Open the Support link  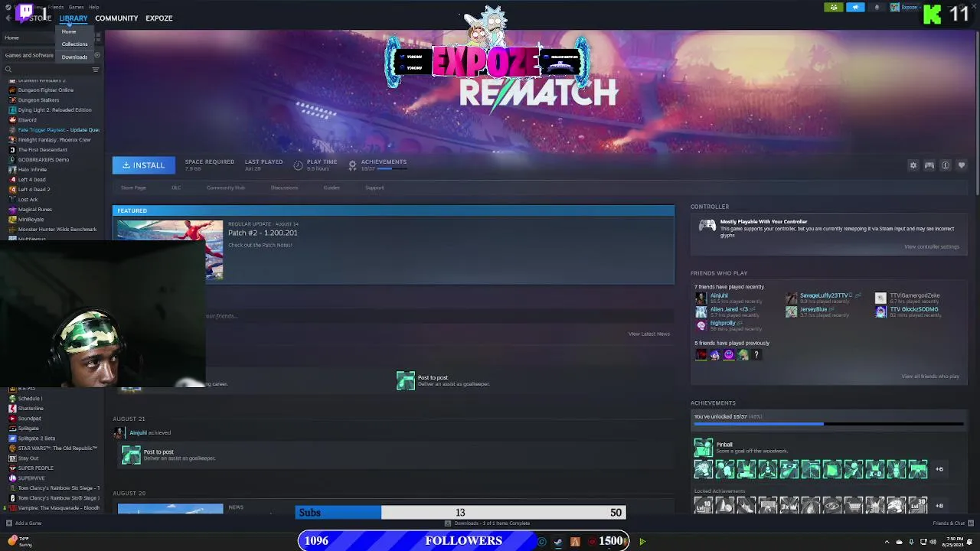pyautogui.click(x=374, y=187)
